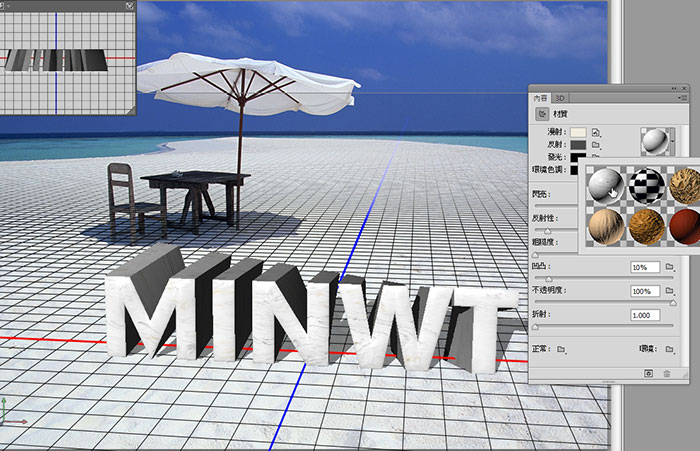Image resolution: width=700 pixels, height=451 pixels.
Task: Open the diffuse (漫射) texture file icon
Action: click(595, 131)
